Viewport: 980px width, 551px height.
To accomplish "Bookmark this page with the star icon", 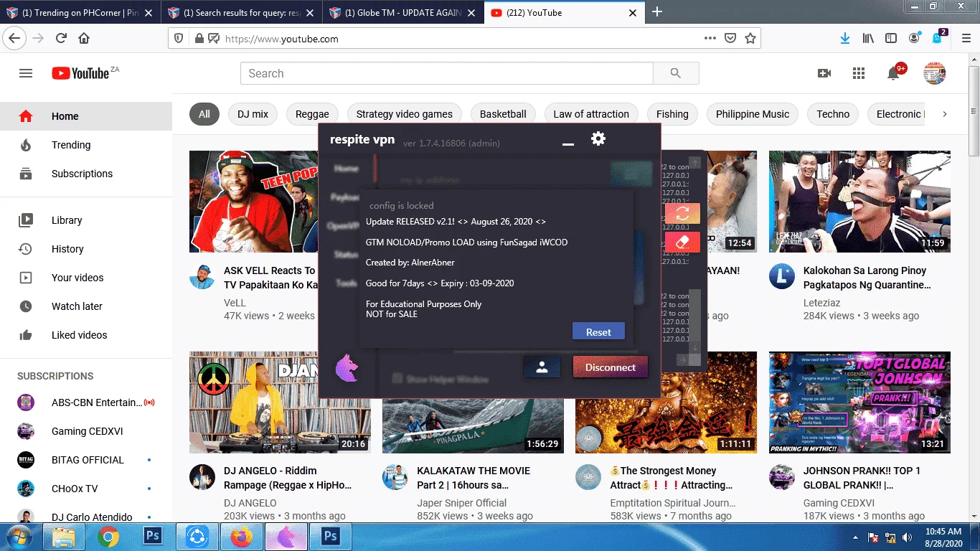I will tap(750, 39).
